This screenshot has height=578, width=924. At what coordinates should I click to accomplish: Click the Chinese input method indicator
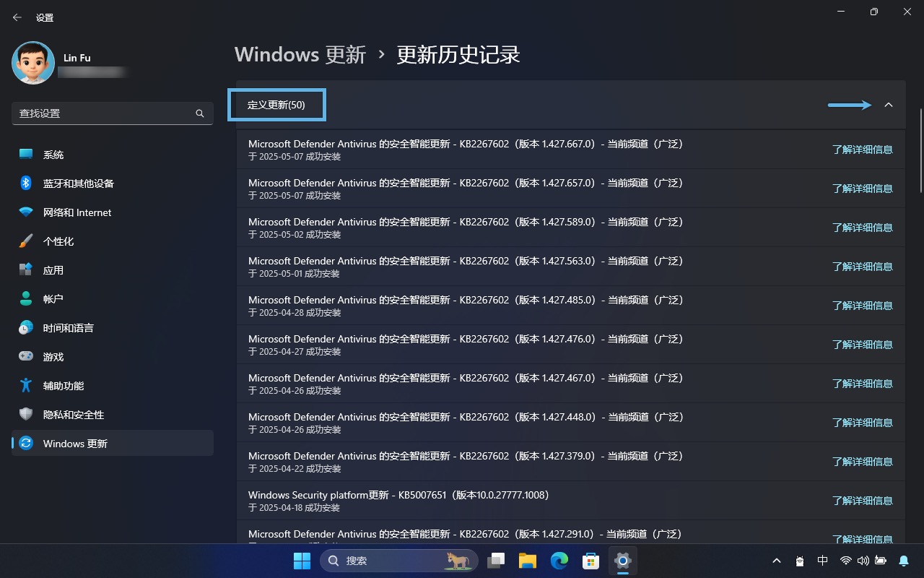pyautogui.click(x=822, y=561)
